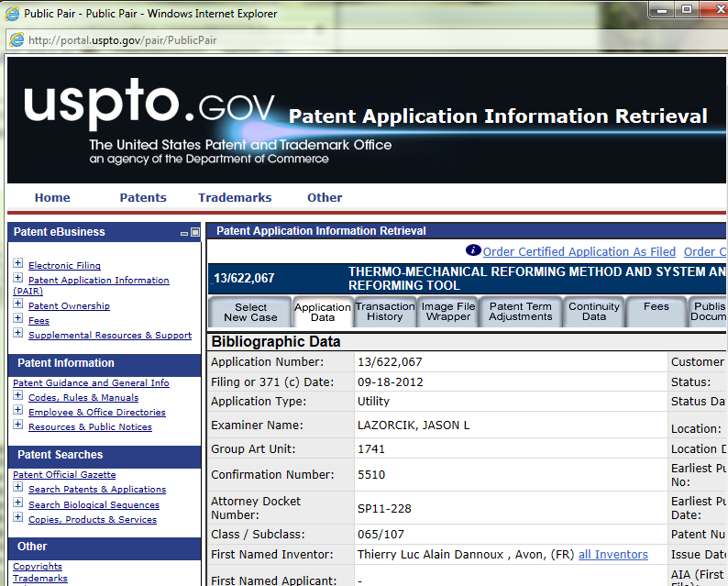Screen dimensions: 728x586
Task: Click Application Type value Utility
Action: tap(374, 401)
